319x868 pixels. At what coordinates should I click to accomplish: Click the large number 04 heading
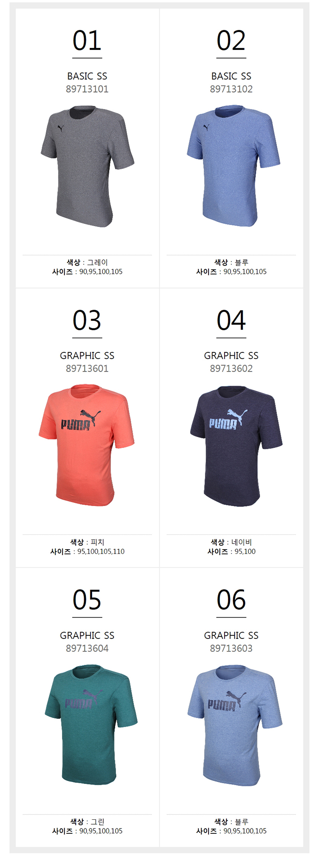click(231, 320)
